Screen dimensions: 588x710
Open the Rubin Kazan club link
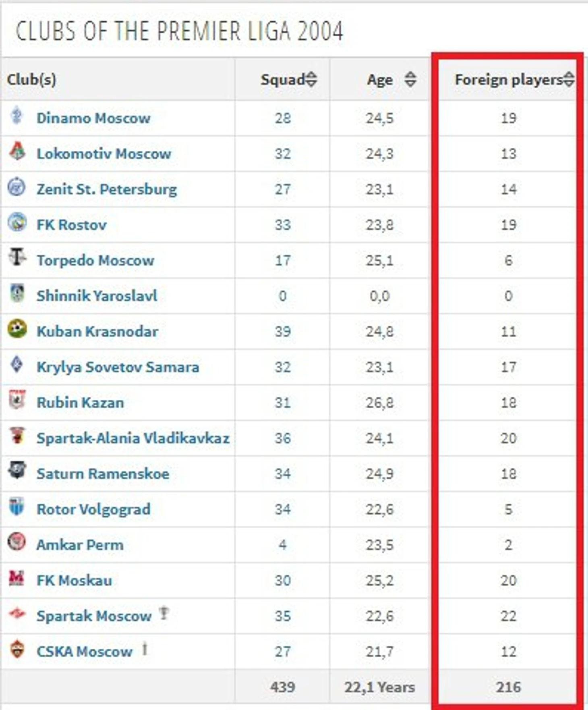coord(80,403)
